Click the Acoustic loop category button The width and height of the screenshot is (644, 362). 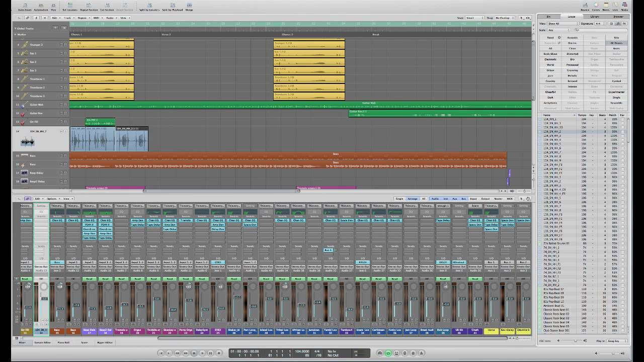573,38
